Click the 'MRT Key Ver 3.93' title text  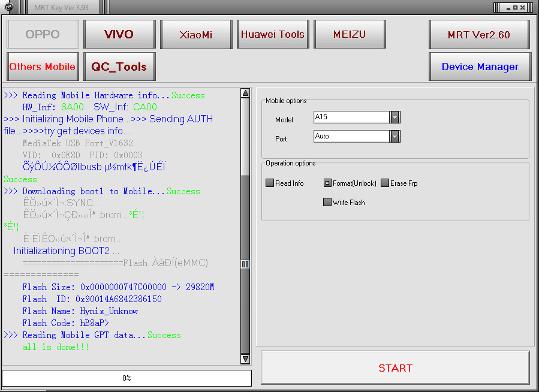coord(62,8)
